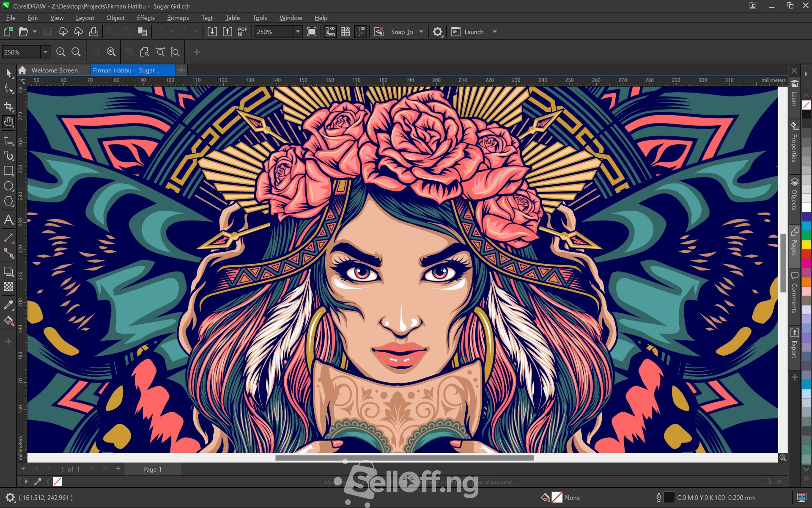Viewport: 812px width, 508px height.
Task: Expand the Open file dropdown arrow
Action: tap(35, 32)
